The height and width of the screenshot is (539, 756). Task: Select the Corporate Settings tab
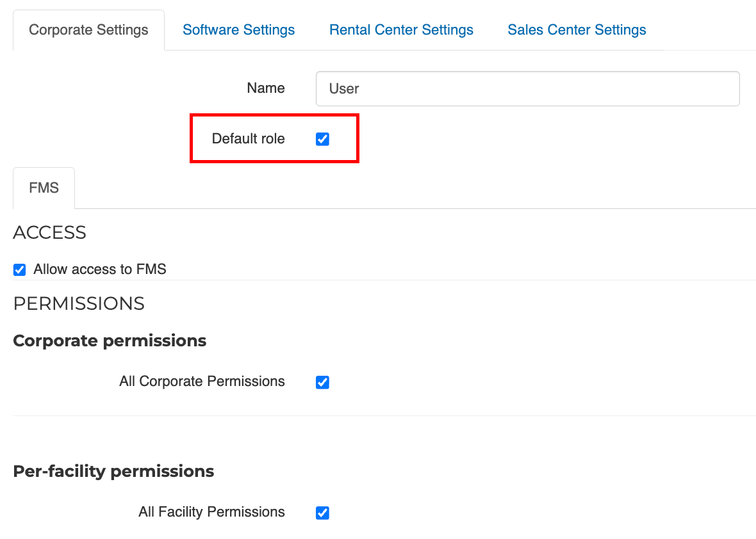88,30
